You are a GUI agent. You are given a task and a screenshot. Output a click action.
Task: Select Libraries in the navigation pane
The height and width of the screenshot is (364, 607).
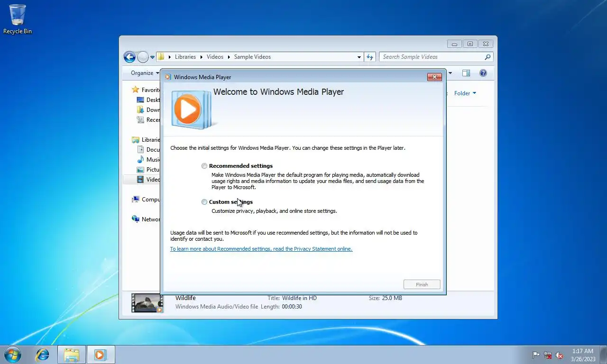coord(147,140)
